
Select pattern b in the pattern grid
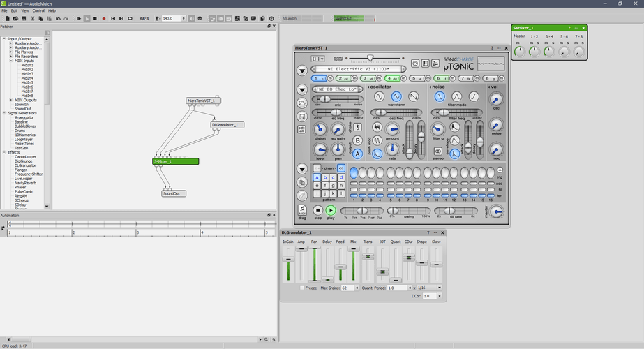(325, 177)
